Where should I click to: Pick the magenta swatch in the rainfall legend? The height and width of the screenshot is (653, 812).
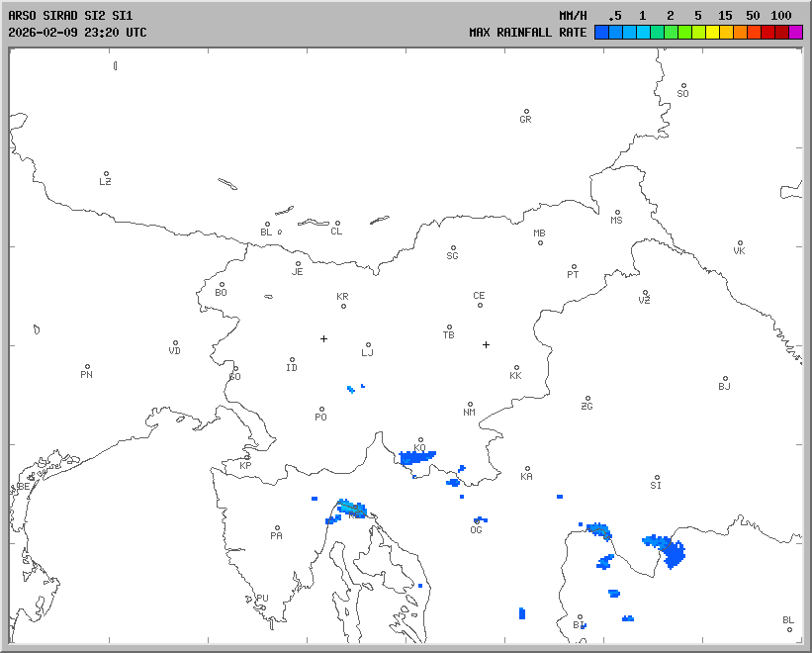pyautogui.click(x=796, y=33)
